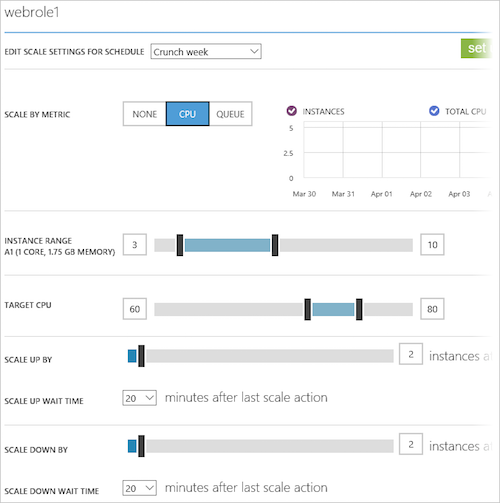The image size is (500, 503).
Task: Click the green set button
Action: (476, 48)
